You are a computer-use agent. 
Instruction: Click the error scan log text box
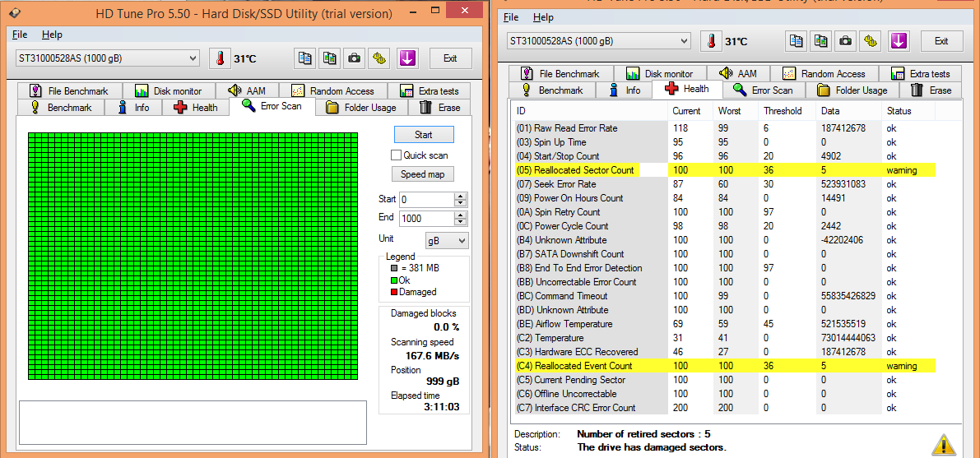click(193, 422)
